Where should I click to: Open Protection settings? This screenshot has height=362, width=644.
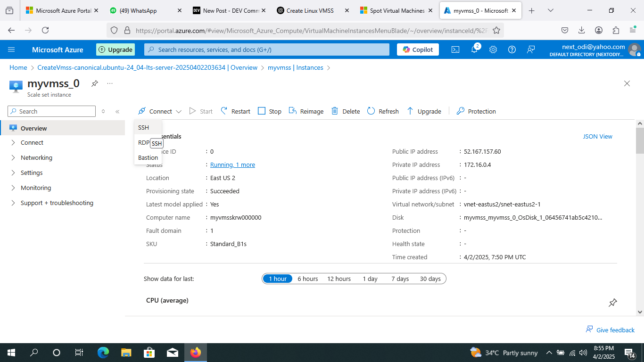(x=476, y=111)
